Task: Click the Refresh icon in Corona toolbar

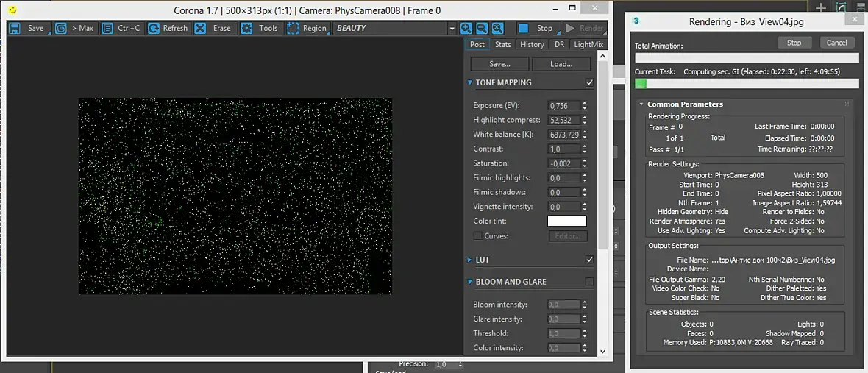Action: point(153,28)
